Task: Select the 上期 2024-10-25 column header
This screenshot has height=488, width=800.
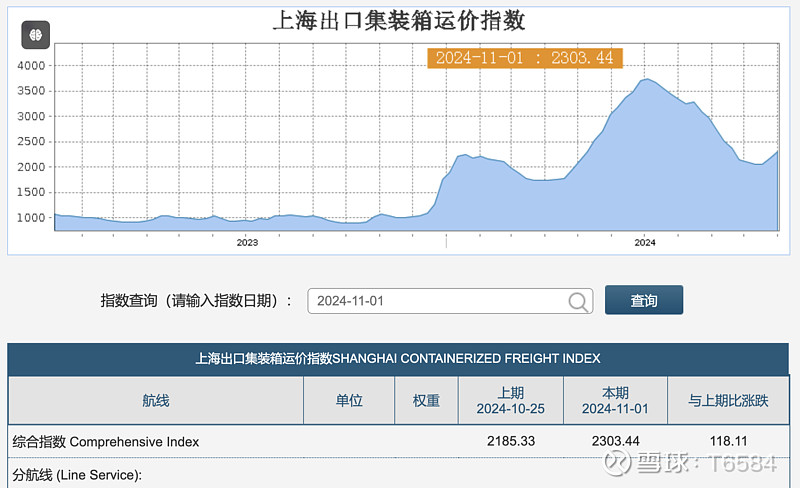Action: click(511, 401)
